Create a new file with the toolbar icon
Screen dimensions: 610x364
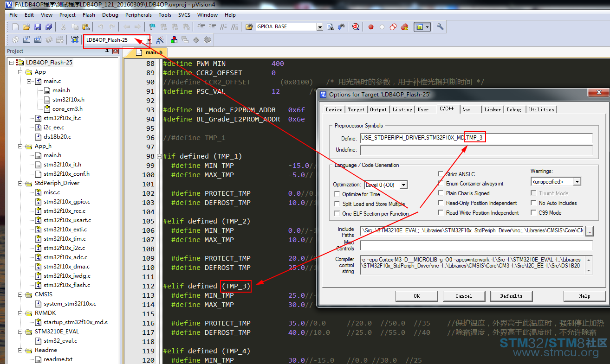click(15, 27)
